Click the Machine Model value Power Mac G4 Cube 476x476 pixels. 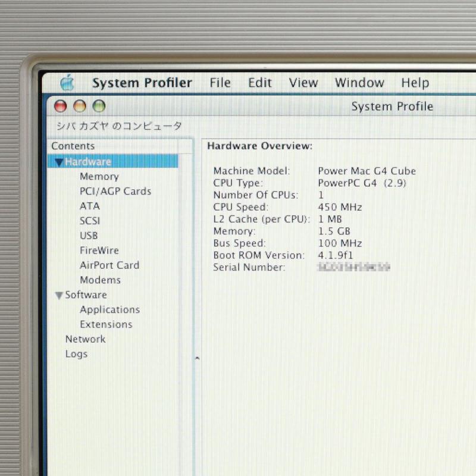click(x=367, y=171)
